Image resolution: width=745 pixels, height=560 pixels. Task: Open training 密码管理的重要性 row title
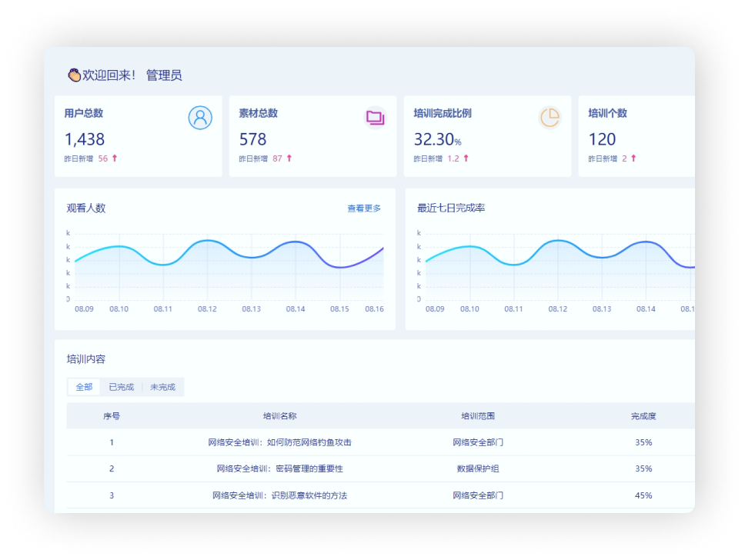(x=279, y=468)
